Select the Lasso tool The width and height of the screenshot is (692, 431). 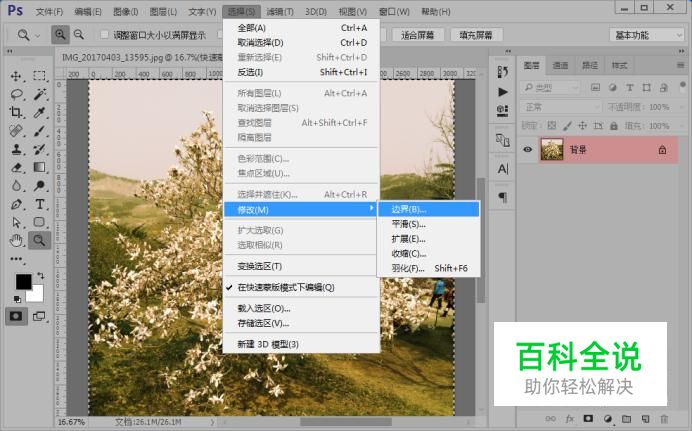coord(16,94)
